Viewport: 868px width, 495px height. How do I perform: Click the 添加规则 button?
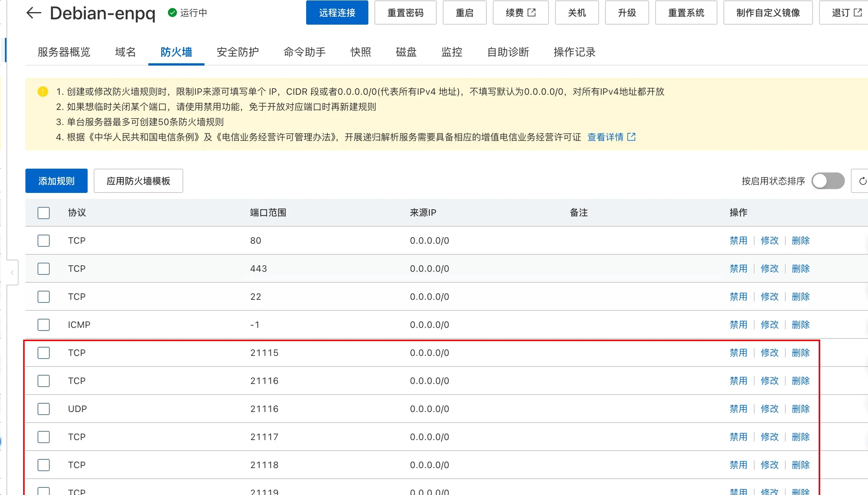[57, 181]
